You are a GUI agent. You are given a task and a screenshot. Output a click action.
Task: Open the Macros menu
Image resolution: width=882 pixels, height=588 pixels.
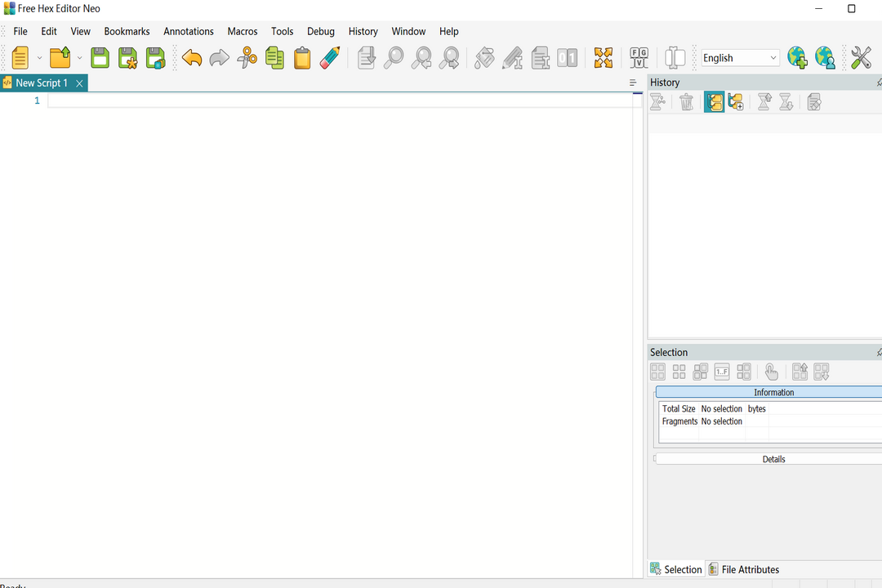(242, 31)
